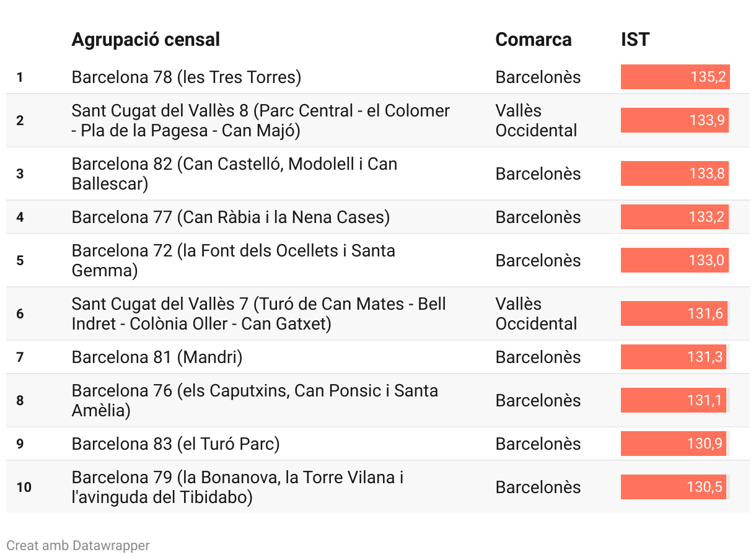Select 'Barcelona 83 (el Turó Parc)' row
756x560 pixels.
click(175, 444)
